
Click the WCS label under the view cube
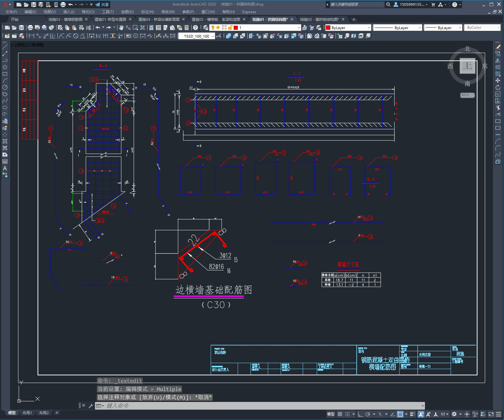[x=467, y=95]
